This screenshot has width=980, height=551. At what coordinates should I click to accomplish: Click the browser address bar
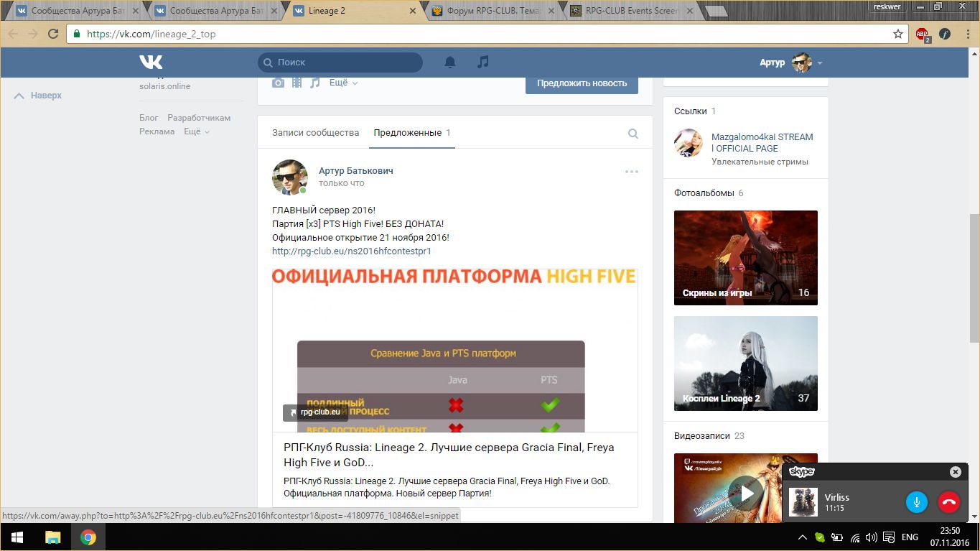(x=488, y=34)
